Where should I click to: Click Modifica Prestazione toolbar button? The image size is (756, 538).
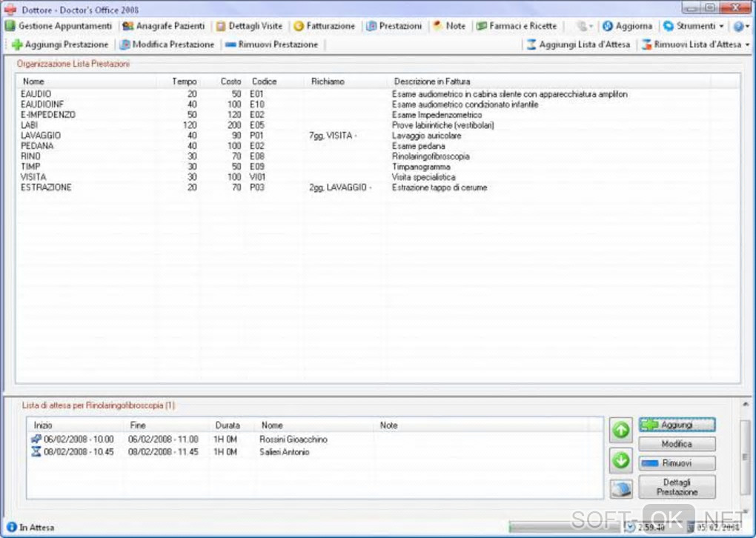tap(167, 44)
